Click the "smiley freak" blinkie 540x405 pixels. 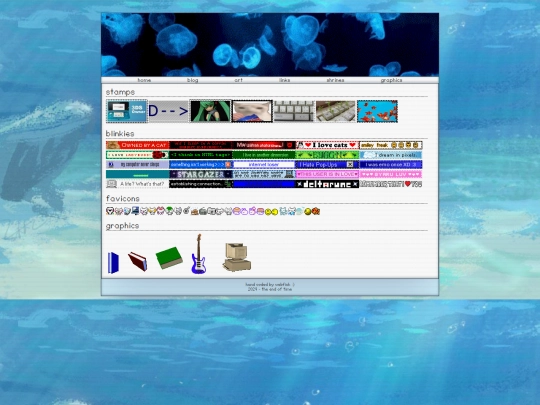[x=391, y=145]
